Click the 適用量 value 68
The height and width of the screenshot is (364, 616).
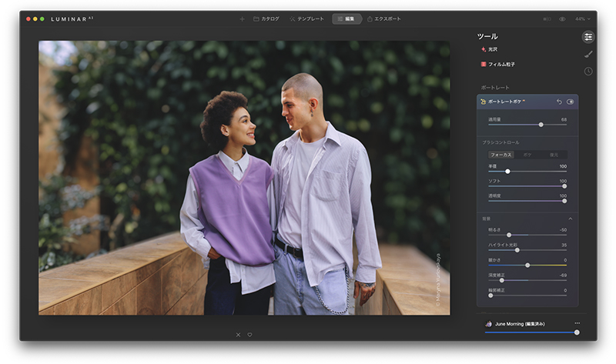[564, 119]
